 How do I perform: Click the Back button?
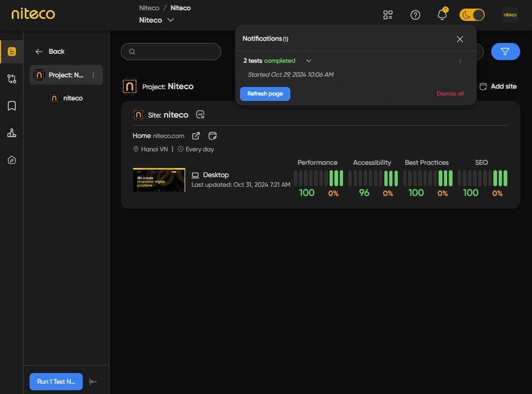point(50,51)
